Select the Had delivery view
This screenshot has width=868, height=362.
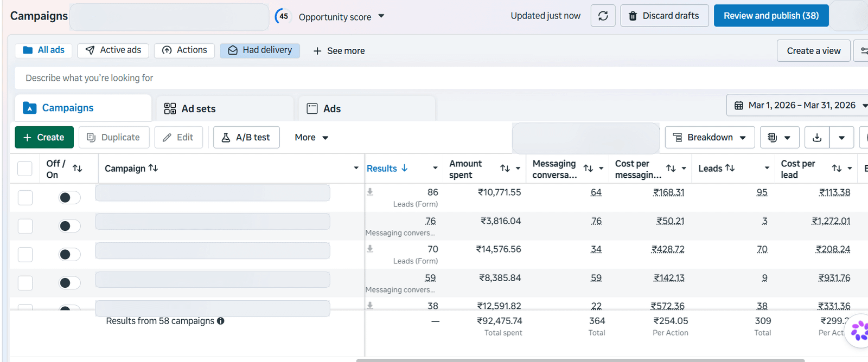[260, 50]
